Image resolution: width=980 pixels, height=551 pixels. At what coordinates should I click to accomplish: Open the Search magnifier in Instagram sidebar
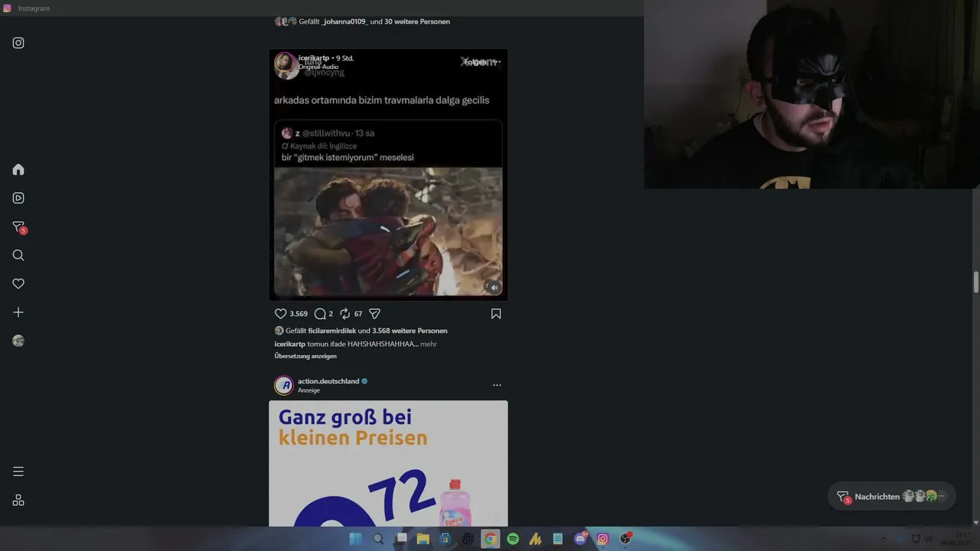[18, 256]
